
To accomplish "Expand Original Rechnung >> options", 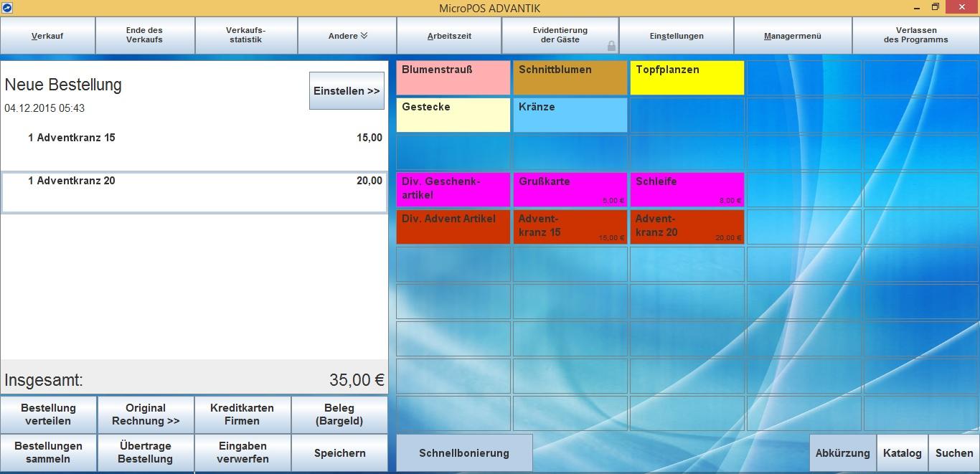I will (146, 414).
